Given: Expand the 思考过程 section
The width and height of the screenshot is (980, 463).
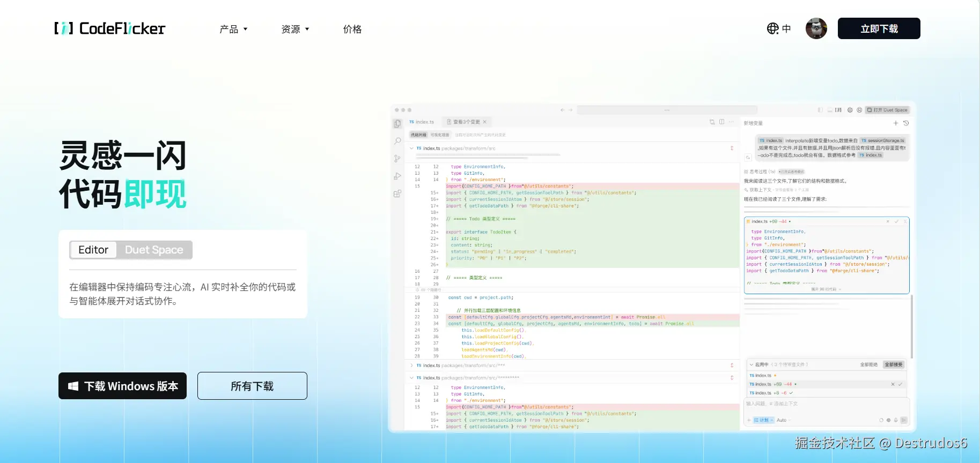Looking at the screenshot, I should pyautogui.click(x=760, y=172).
